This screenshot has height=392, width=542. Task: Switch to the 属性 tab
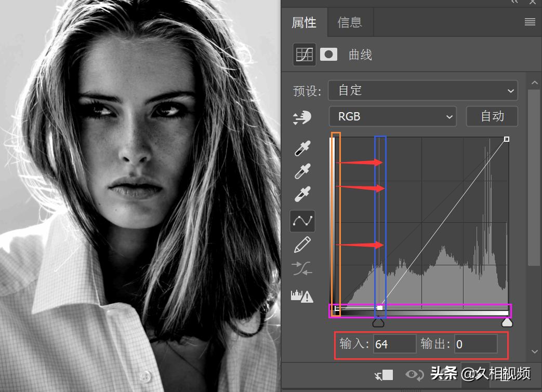(x=304, y=22)
